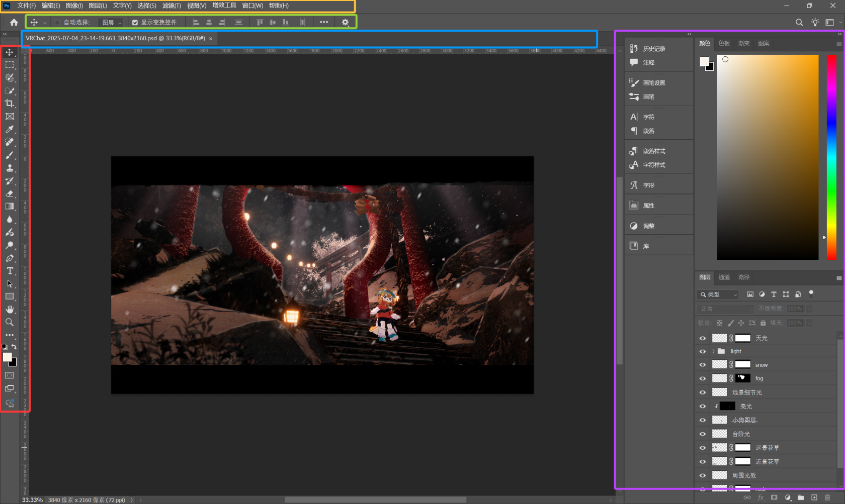Hide the 远景细节光 layer
The height and width of the screenshot is (504, 845).
click(x=703, y=392)
